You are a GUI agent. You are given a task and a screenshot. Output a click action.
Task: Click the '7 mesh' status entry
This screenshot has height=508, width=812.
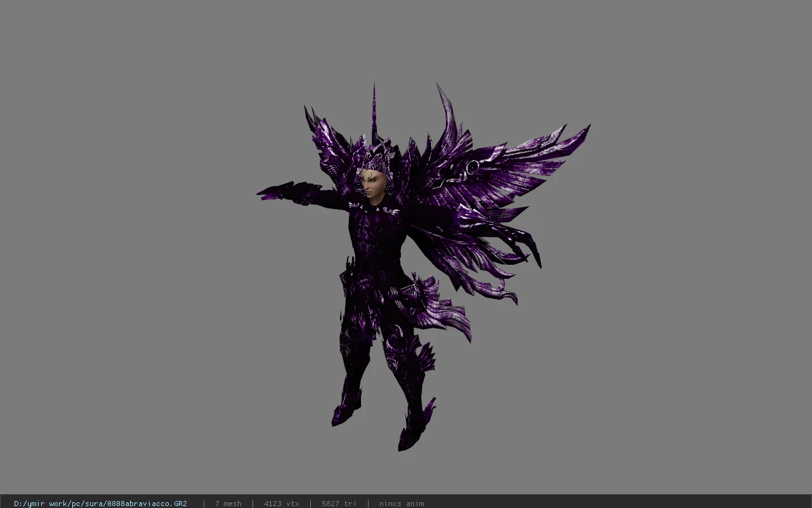coord(228,504)
